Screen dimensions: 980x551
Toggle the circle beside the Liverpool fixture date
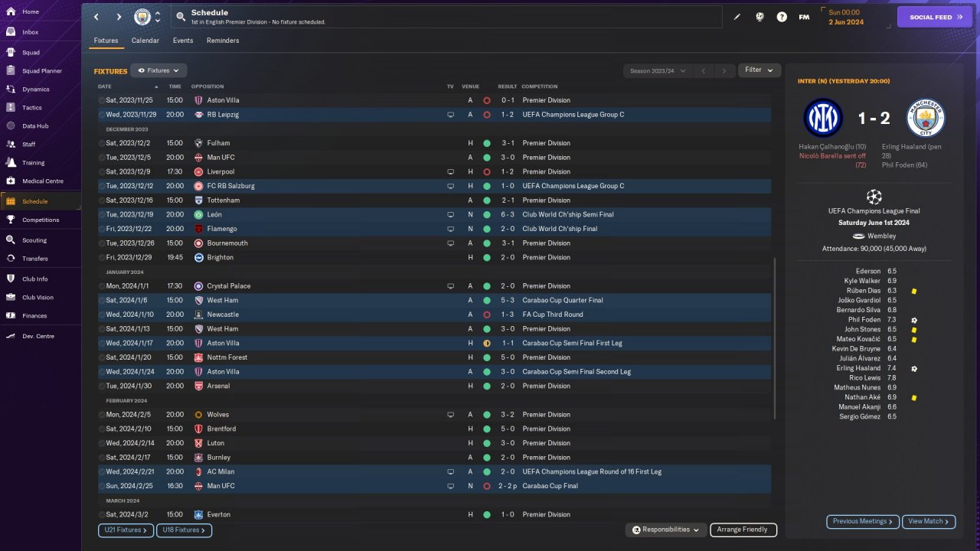(x=102, y=171)
